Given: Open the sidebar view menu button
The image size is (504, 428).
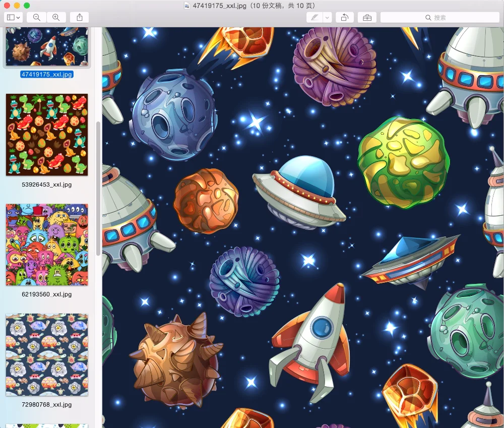Looking at the screenshot, I should click(13, 17).
